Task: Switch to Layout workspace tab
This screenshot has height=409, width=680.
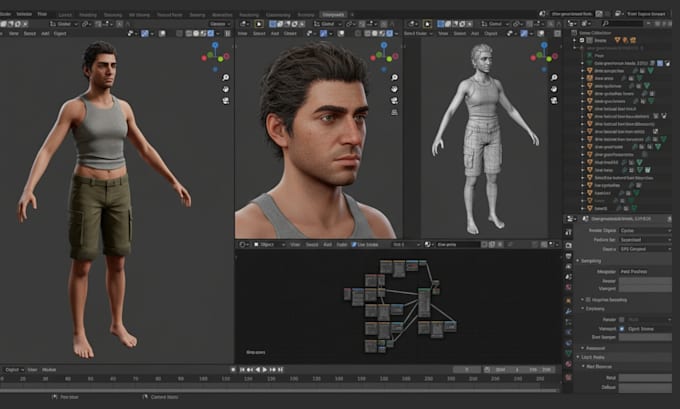Action: coord(65,15)
